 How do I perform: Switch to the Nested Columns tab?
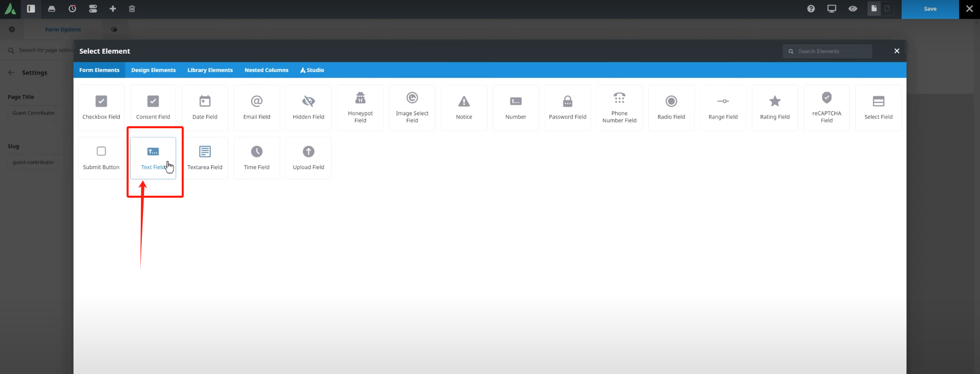tap(266, 70)
